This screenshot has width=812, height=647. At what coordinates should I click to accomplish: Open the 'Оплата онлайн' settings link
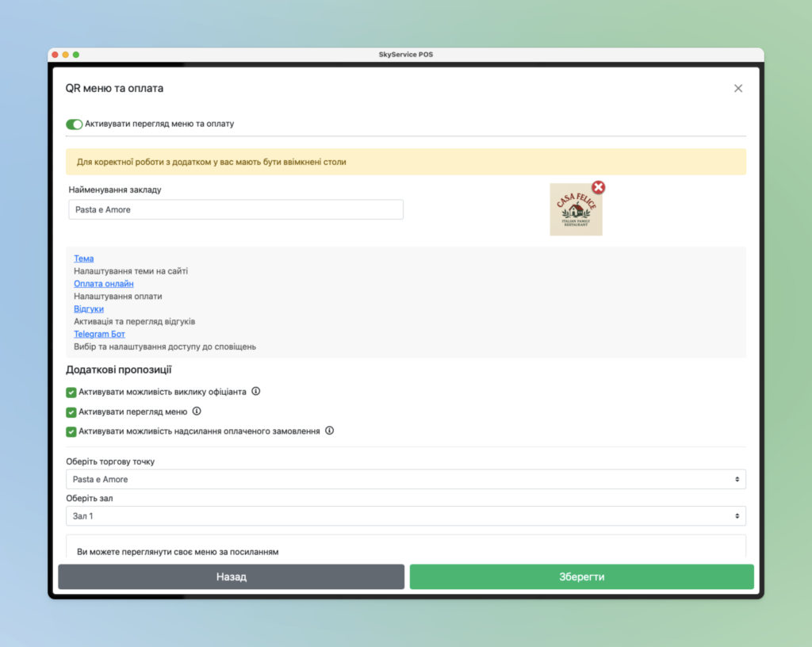104,284
